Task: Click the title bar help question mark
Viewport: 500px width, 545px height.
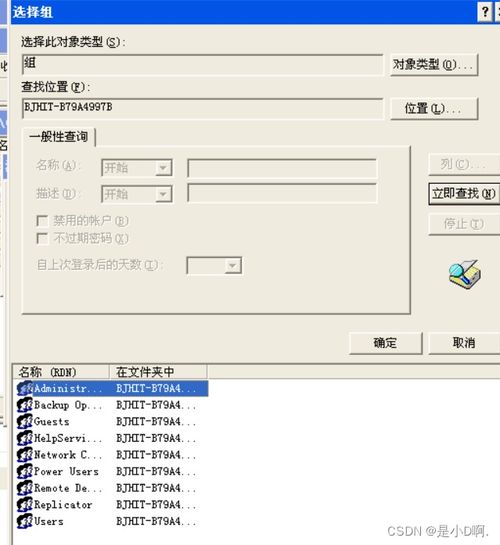Action: point(485,12)
